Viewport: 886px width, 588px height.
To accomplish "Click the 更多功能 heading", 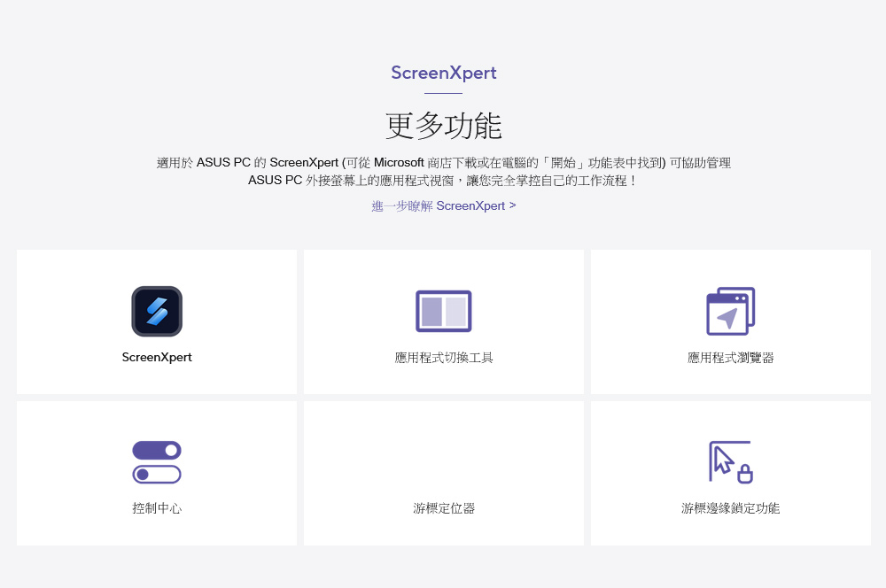I will coord(444,126).
